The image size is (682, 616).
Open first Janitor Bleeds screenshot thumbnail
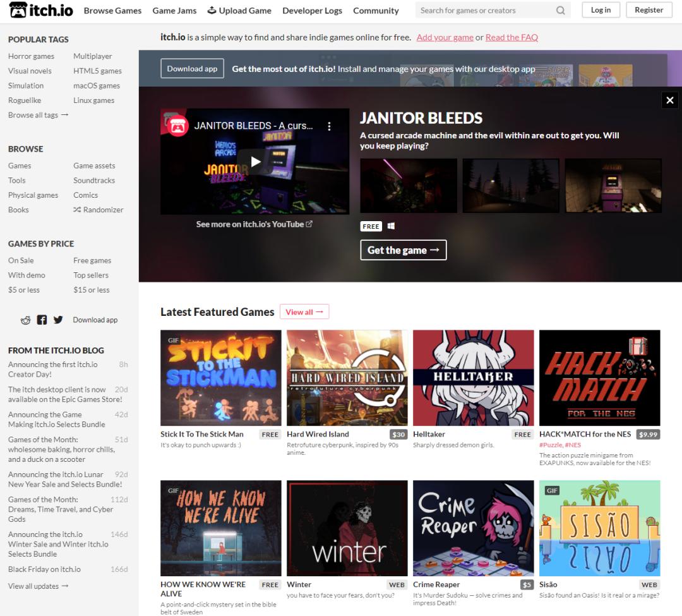coord(409,186)
